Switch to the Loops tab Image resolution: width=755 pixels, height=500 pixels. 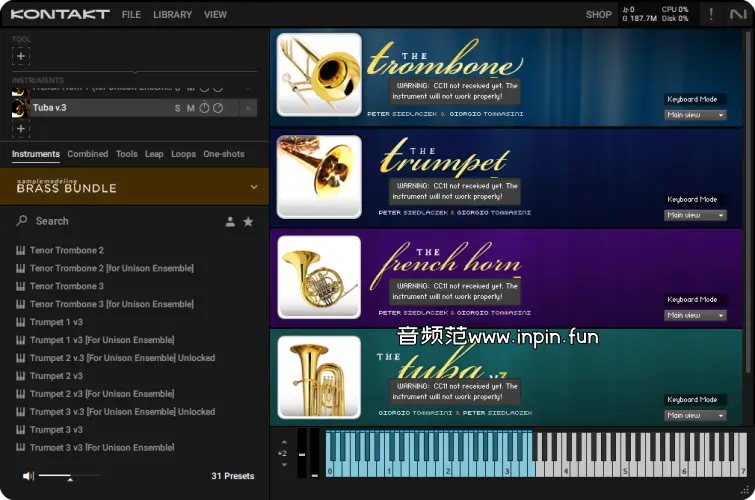click(x=183, y=154)
